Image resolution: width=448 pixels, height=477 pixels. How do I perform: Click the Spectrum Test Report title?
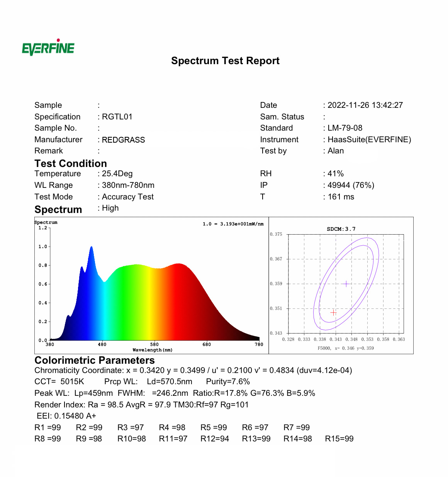click(x=225, y=61)
